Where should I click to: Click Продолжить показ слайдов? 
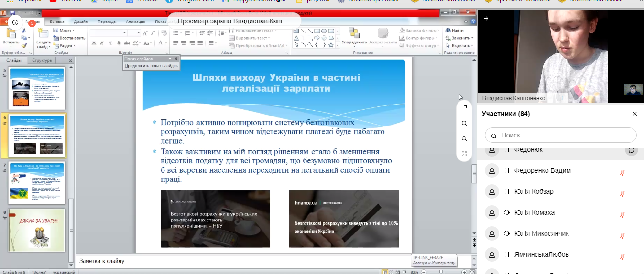click(151, 66)
